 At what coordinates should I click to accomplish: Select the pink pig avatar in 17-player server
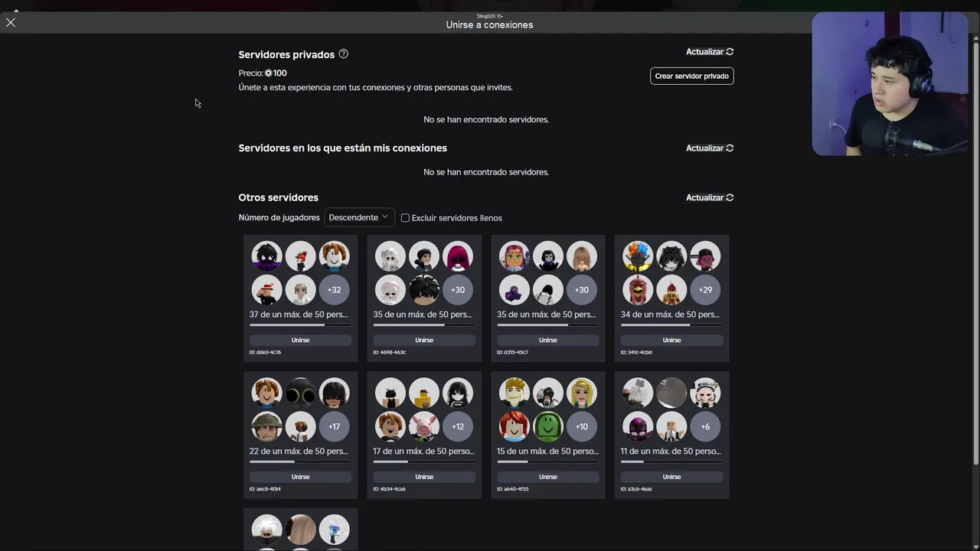click(424, 427)
